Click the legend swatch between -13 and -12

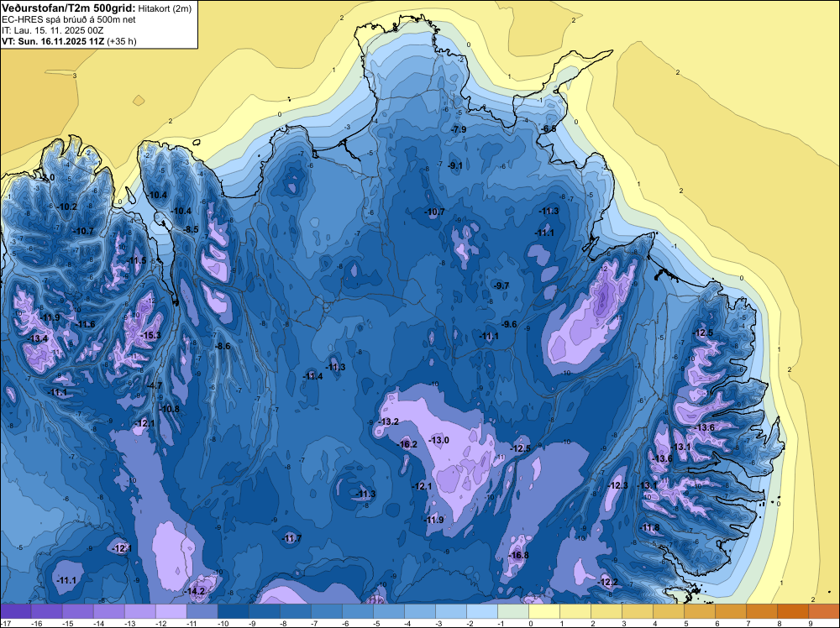pos(140,611)
